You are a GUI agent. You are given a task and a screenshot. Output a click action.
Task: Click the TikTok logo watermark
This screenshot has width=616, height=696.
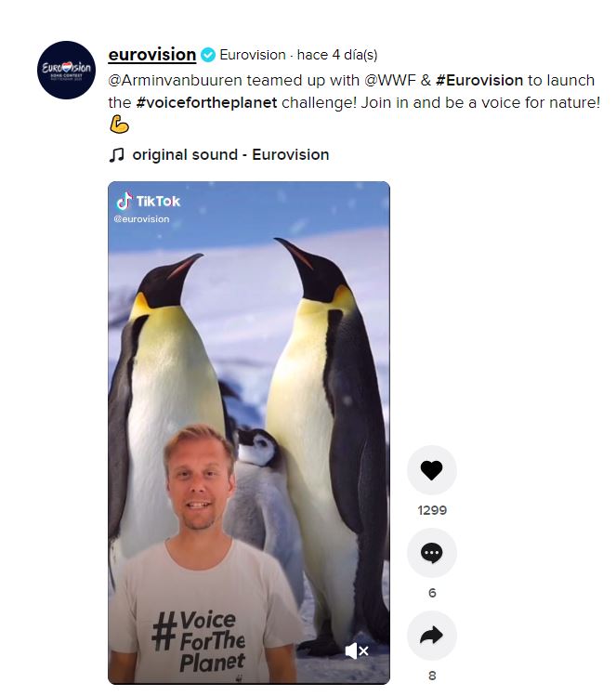(x=148, y=201)
